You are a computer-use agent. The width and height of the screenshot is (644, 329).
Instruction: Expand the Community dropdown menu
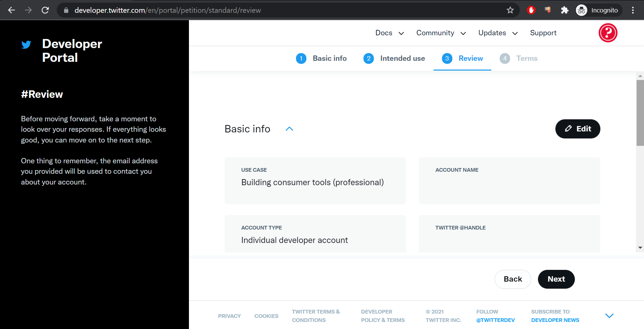pos(441,33)
